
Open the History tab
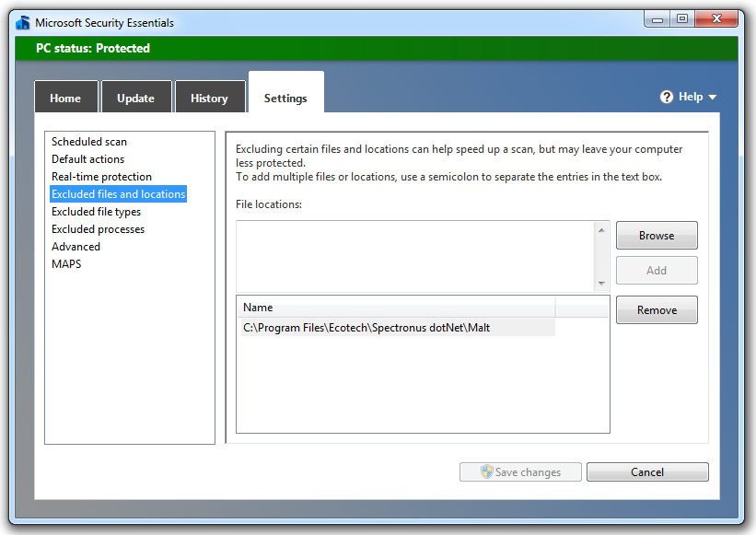[x=209, y=98]
